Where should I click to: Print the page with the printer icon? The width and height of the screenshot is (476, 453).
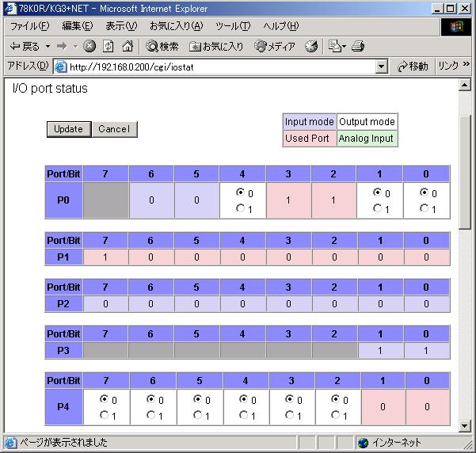(358, 47)
